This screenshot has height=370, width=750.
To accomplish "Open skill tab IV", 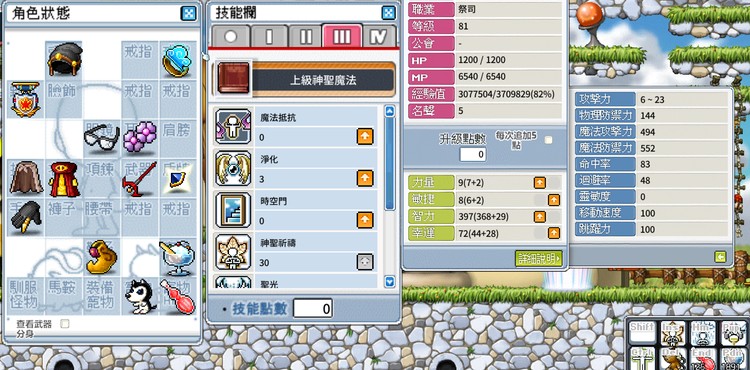I will (379, 36).
